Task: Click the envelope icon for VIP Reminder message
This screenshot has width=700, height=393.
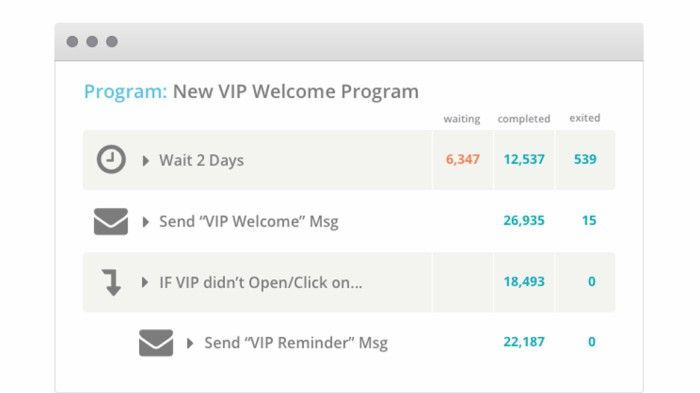Action: coord(156,343)
